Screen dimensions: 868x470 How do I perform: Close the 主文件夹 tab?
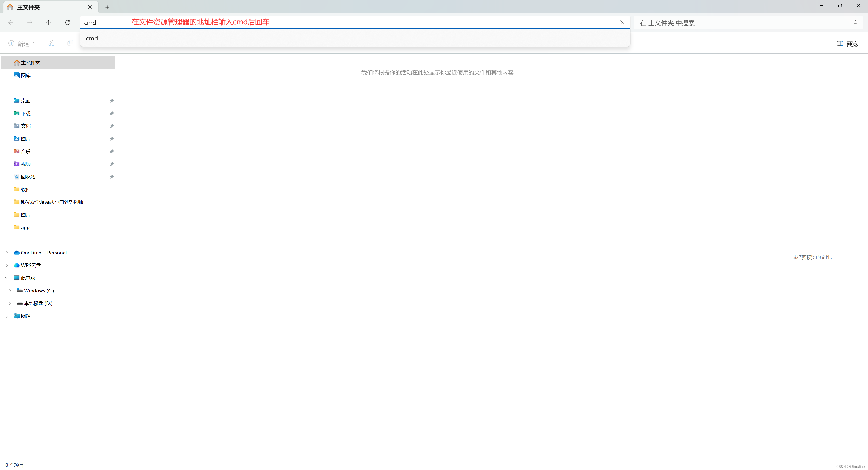pos(90,7)
